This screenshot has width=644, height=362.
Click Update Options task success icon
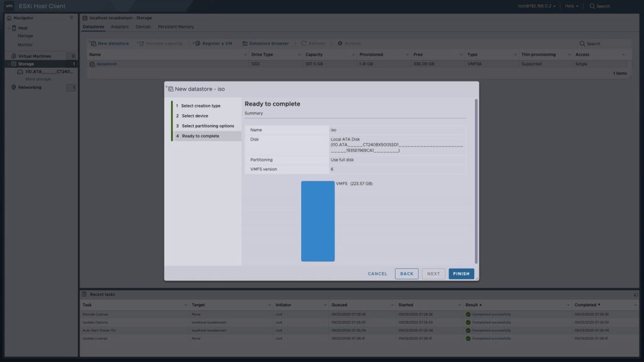(468, 322)
